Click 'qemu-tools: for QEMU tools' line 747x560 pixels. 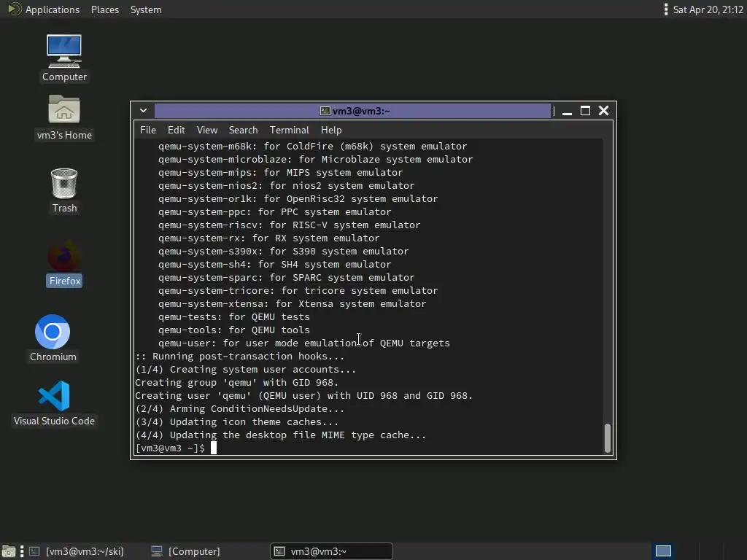point(234,330)
